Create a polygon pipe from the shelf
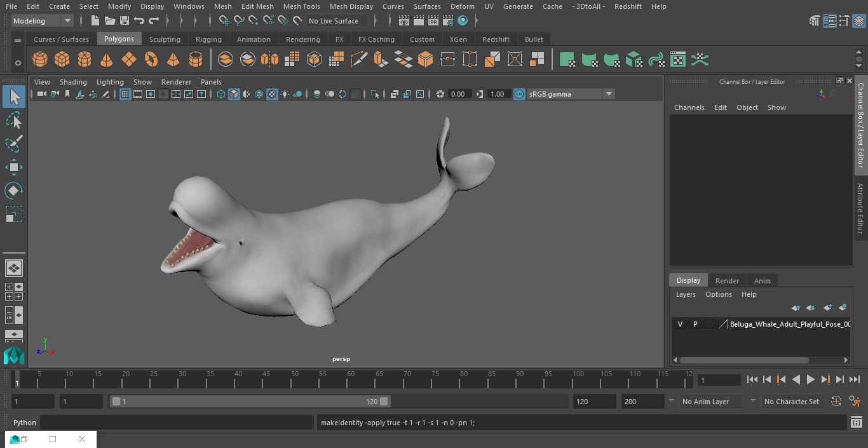868x448 pixels. coord(196,60)
